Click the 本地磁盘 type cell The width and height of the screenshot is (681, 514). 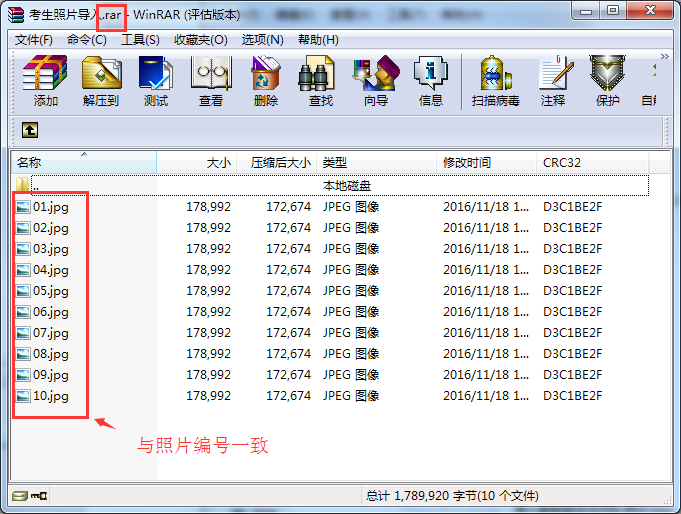347,186
